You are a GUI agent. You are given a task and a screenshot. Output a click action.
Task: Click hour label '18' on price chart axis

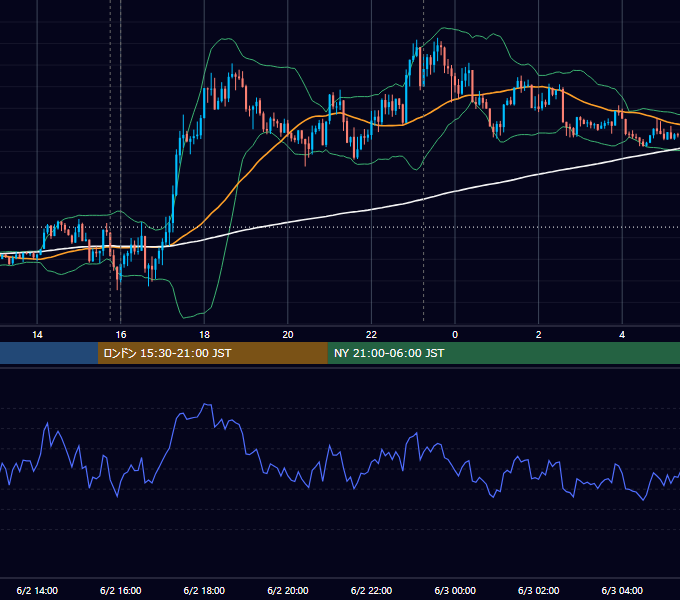coord(204,335)
